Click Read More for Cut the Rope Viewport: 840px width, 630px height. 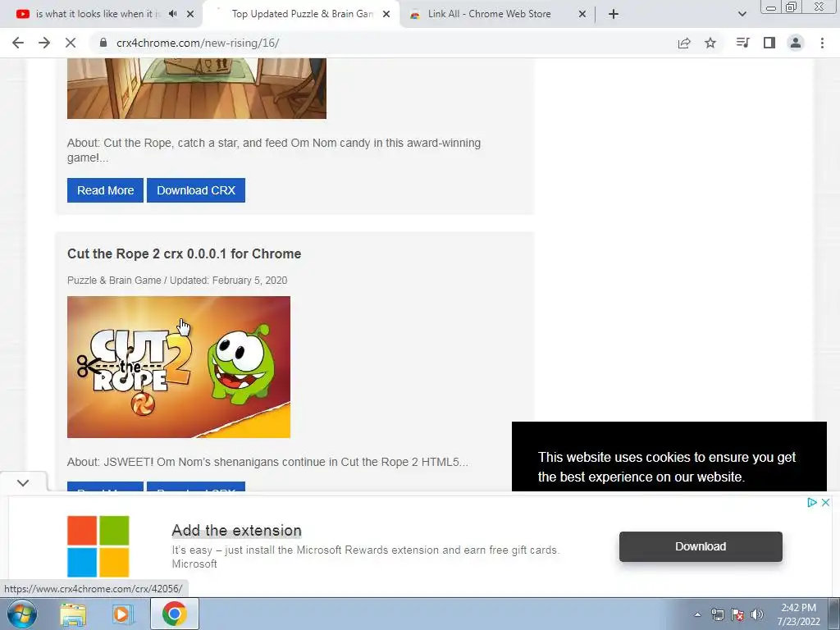[106, 190]
